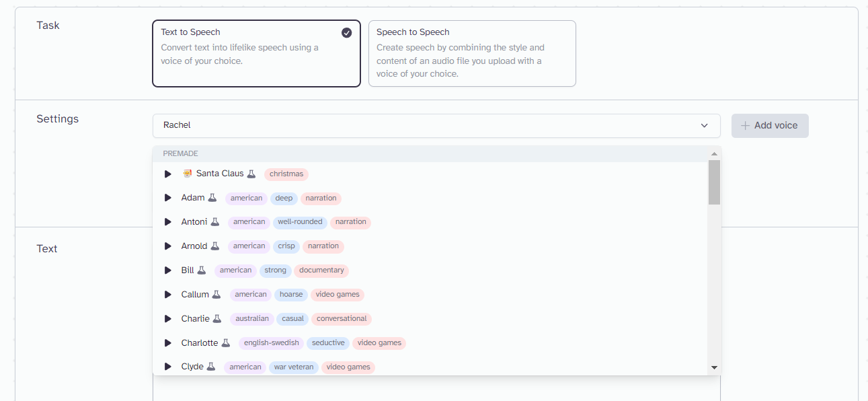This screenshot has height=401, width=868.
Task: Play the Charlotte voice preview
Action: pyautogui.click(x=168, y=343)
